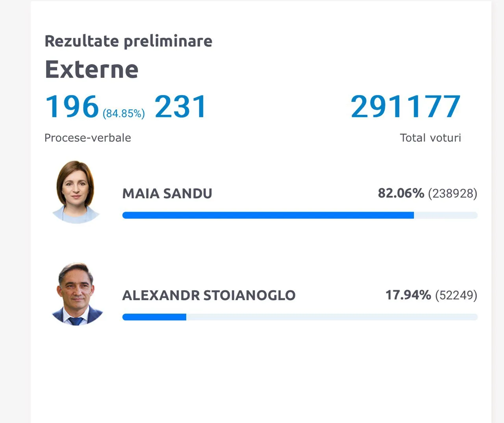Click the 291177 total votes number
The height and width of the screenshot is (423, 504).
point(406,106)
